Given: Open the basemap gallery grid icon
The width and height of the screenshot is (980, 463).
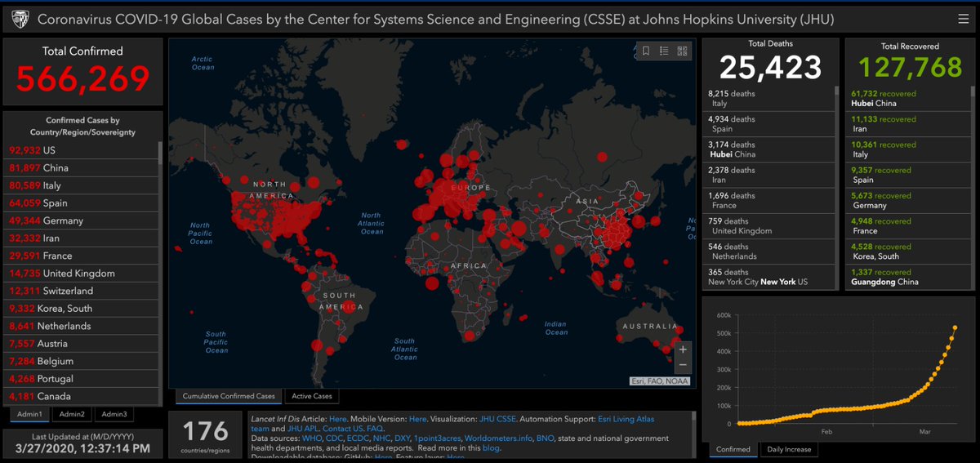Looking at the screenshot, I should point(682,51).
